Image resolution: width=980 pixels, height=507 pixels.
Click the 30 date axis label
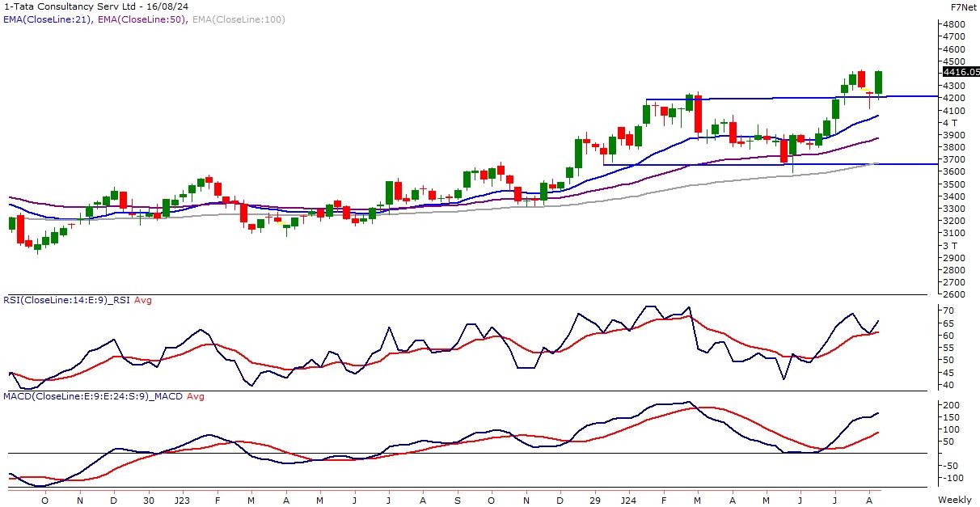[147, 501]
